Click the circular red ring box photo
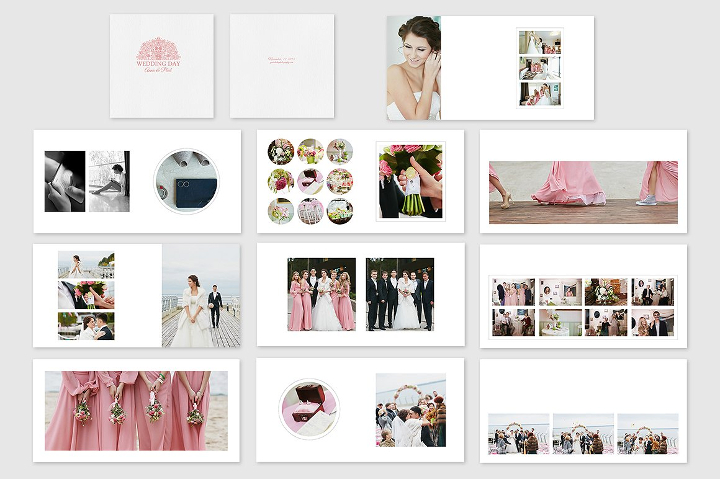Screen dimensions: 720x479 coord(309,409)
